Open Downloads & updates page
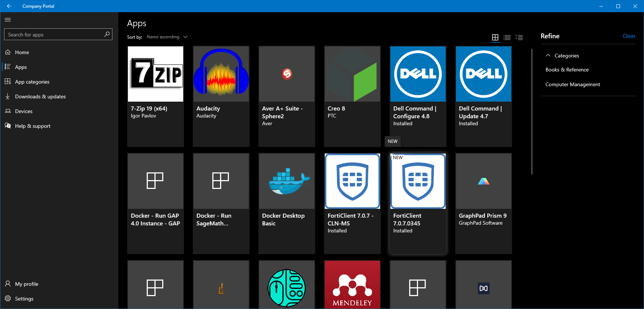The width and height of the screenshot is (644, 309). (59, 96)
